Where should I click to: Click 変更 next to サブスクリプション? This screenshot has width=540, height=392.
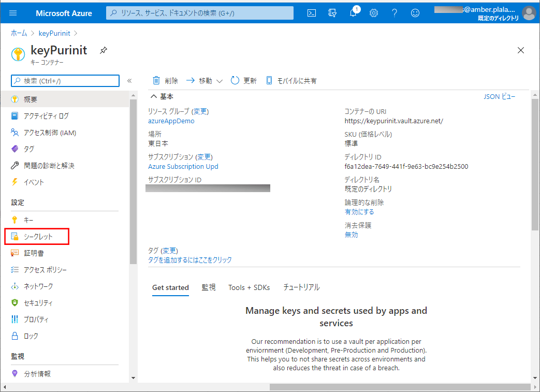coord(204,157)
